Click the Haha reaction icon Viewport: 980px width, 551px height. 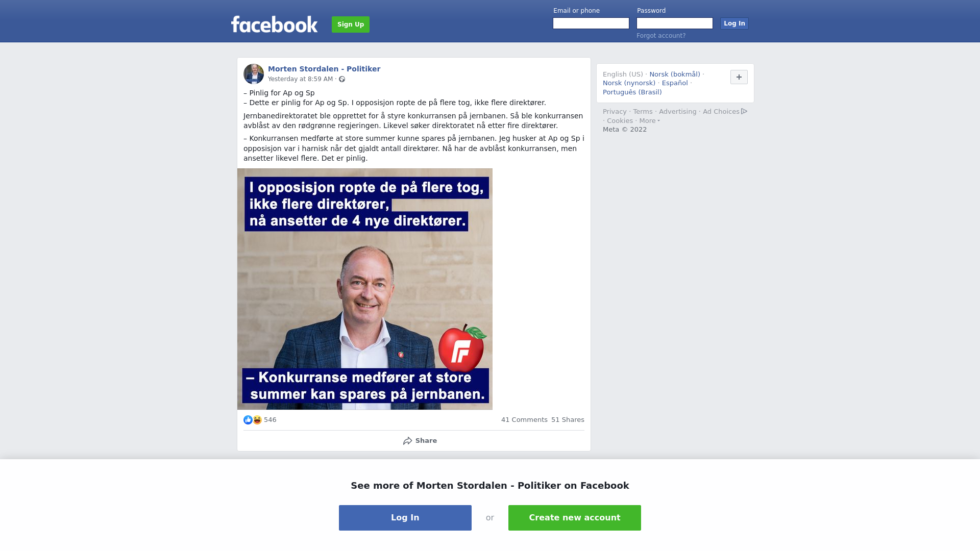[257, 420]
